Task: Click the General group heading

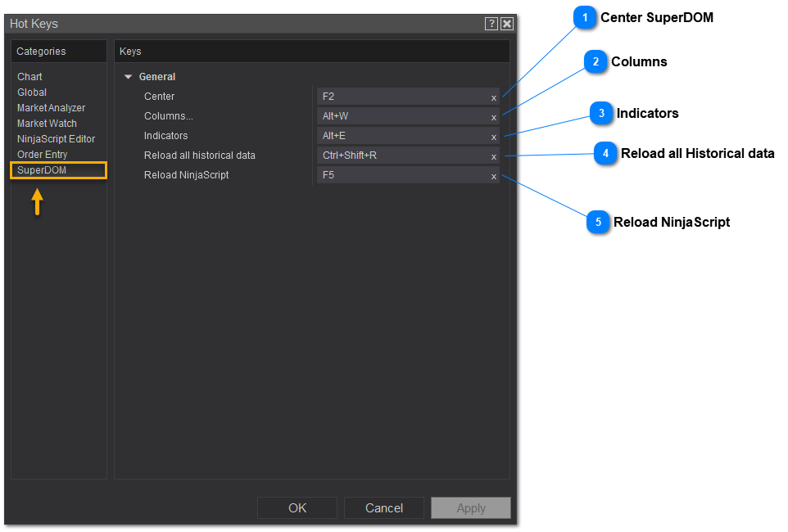Action: click(x=157, y=77)
